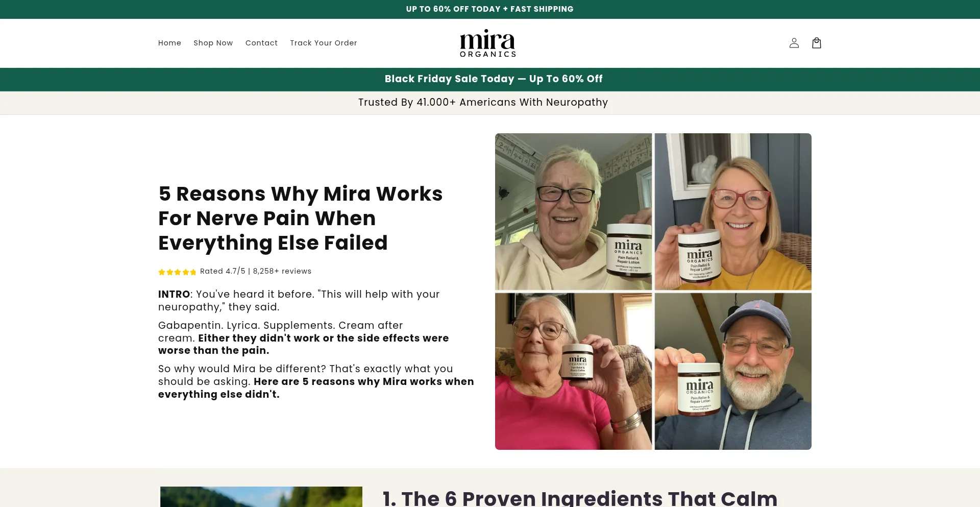This screenshot has width=980, height=507.
Task: Open the photo of woman in yellow top
Action: (733, 211)
